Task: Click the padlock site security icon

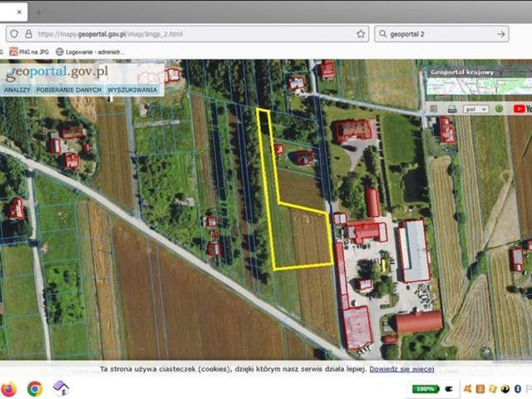Action: tap(28, 34)
